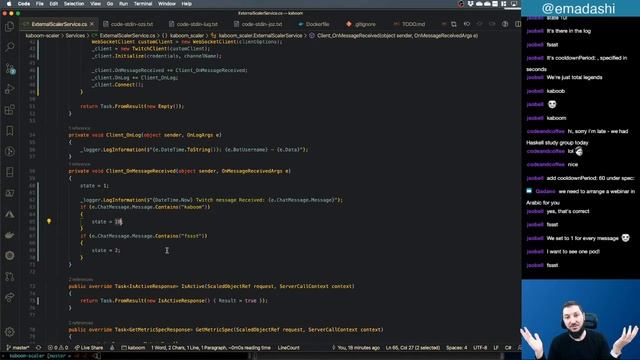Change the C# language mode
Screen dimensions: 640x360
508,348
